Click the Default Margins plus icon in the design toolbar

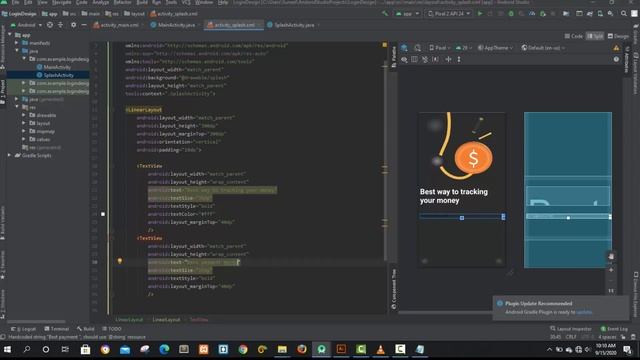[x=448, y=59]
